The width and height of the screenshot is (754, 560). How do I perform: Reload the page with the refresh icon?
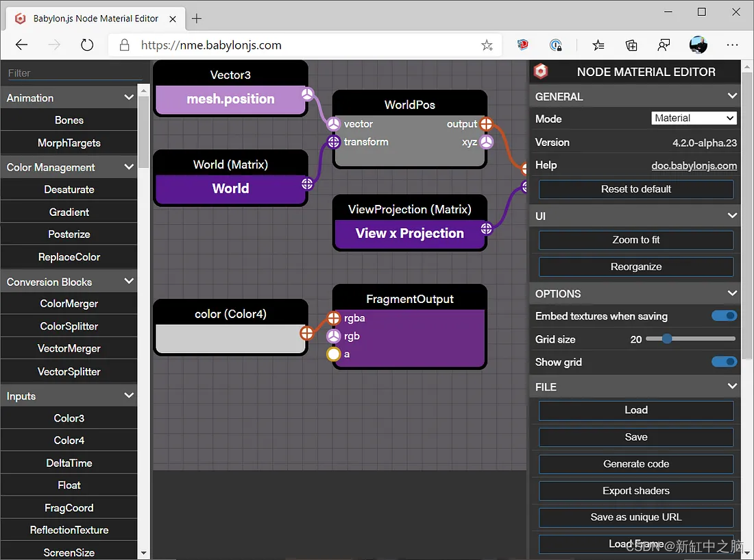coord(87,45)
